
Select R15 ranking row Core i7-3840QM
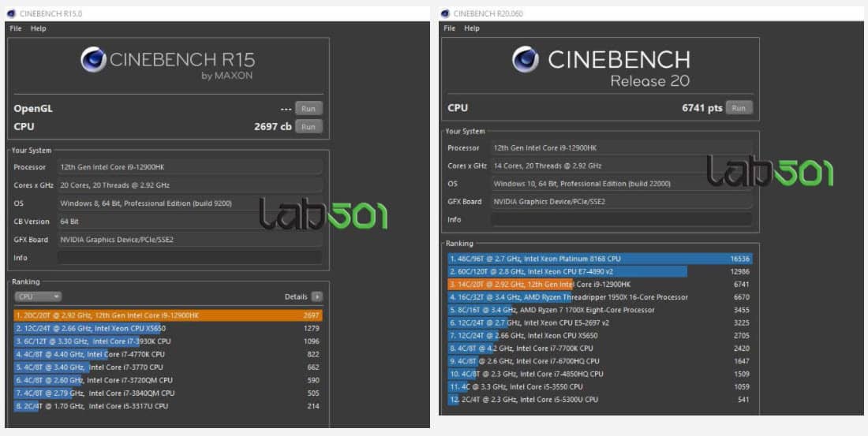pos(168,393)
